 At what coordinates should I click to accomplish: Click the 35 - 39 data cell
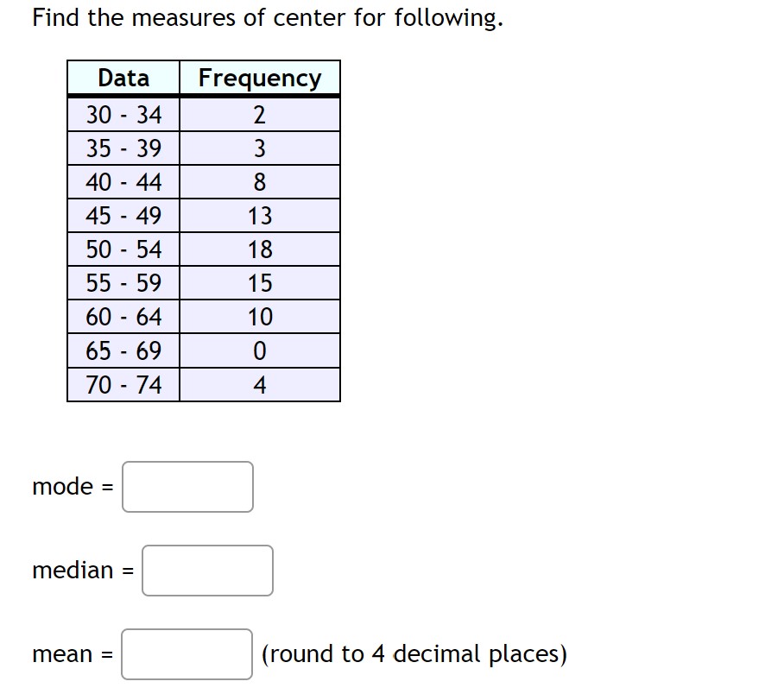[x=123, y=147]
